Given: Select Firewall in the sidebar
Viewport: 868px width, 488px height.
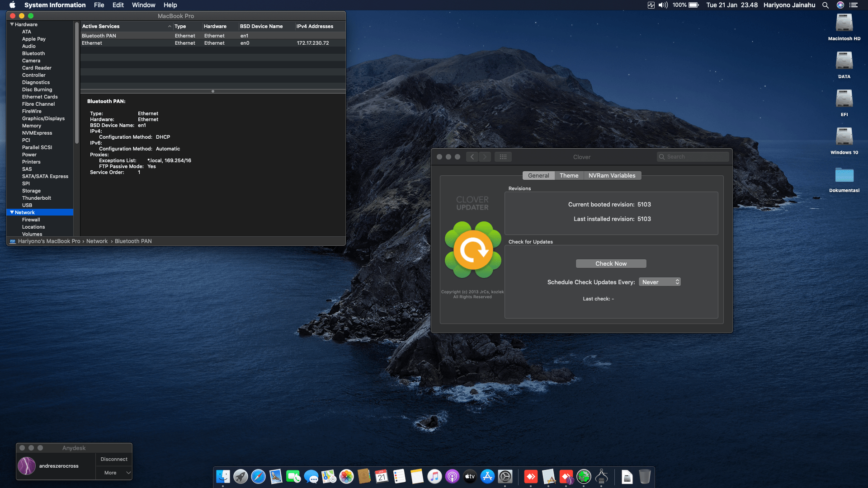Looking at the screenshot, I should click(x=31, y=220).
